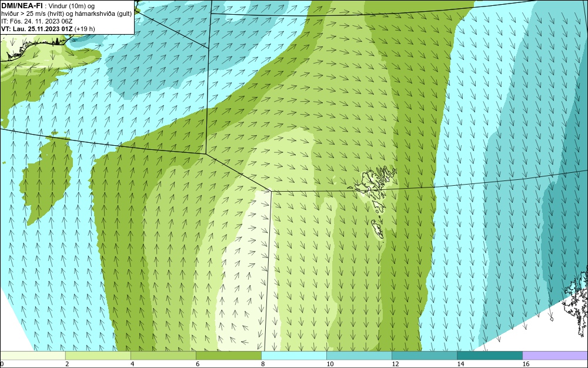Click the 14–16 m/s dark teal legend swatch
This screenshot has width=588, height=368.
coord(489,355)
